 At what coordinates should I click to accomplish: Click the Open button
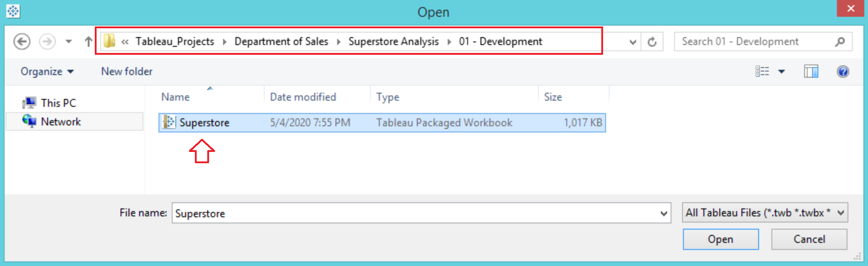pyautogui.click(x=721, y=239)
